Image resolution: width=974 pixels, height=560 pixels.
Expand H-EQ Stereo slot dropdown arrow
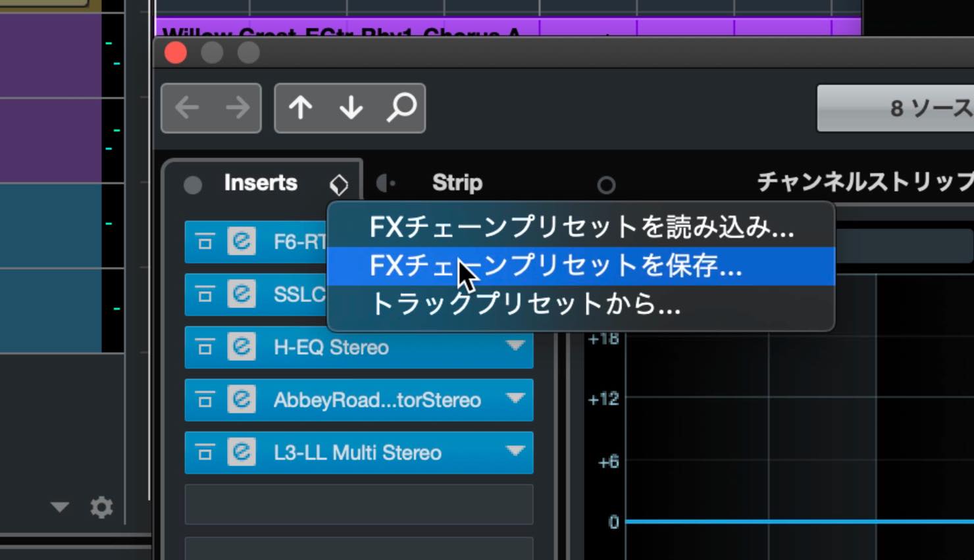coord(515,345)
